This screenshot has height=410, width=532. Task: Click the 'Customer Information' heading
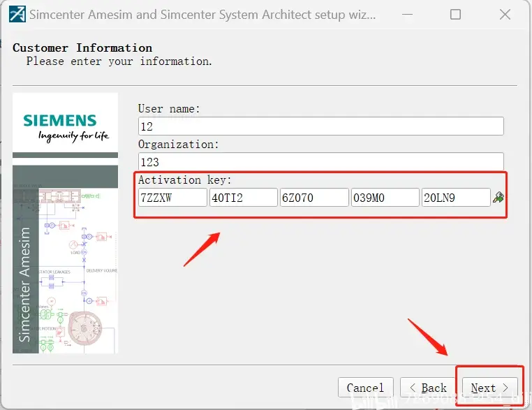click(x=82, y=48)
